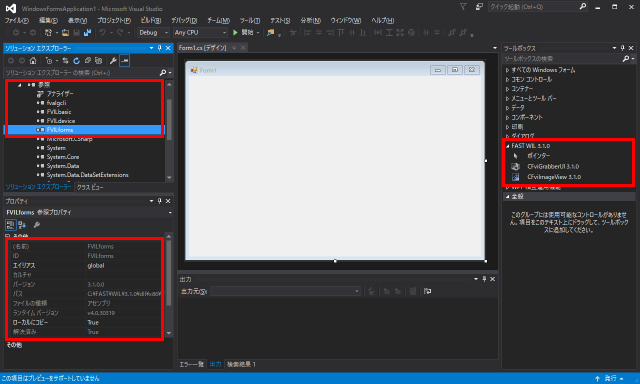Select the Pointer tool in Toolbox
Image resolution: width=640 pixels, height=384 pixels.
tap(538, 156)
